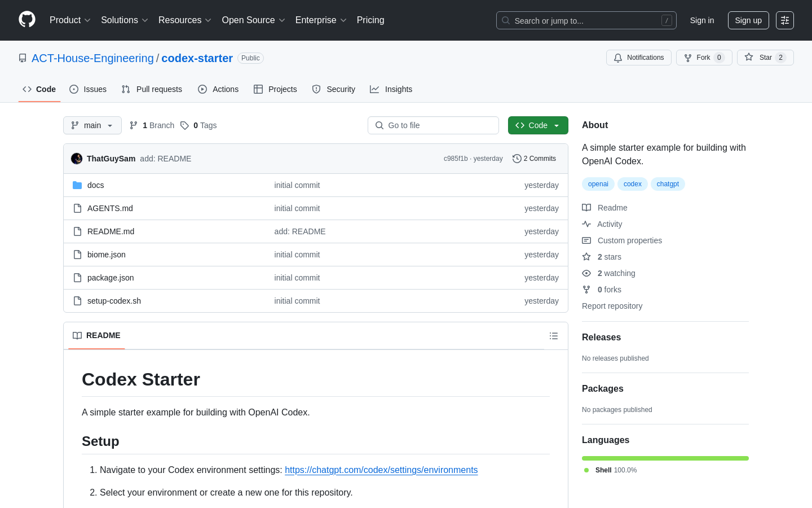Click the Shell 100.0% language entry

pos(611,470)
